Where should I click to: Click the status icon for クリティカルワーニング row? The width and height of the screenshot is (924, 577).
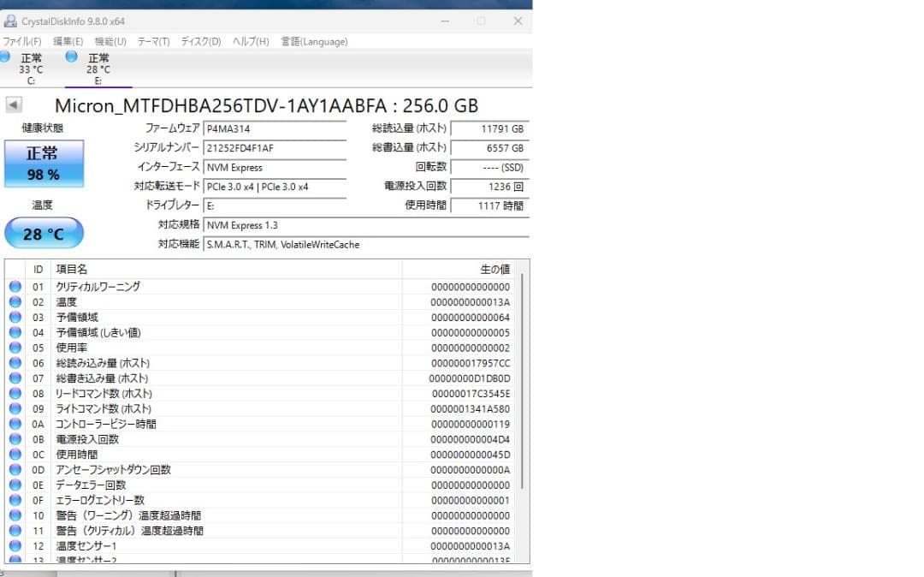pyautogui.click(x=15, y=287)
